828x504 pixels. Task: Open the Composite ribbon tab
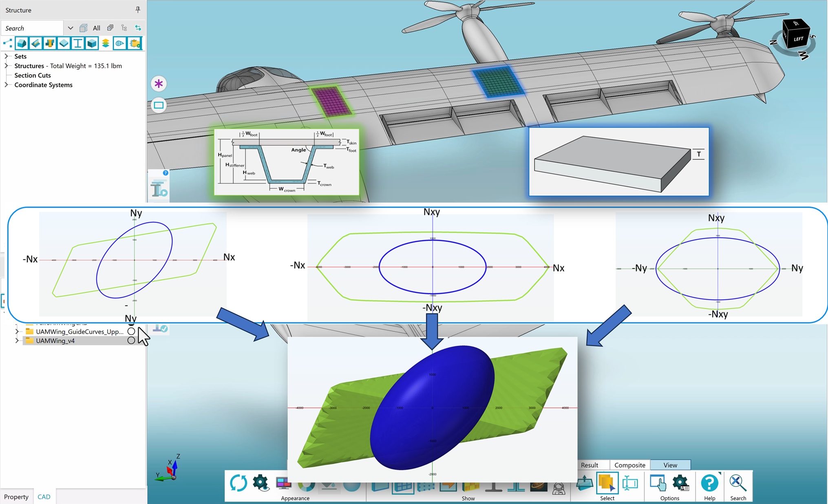(630, 465)
